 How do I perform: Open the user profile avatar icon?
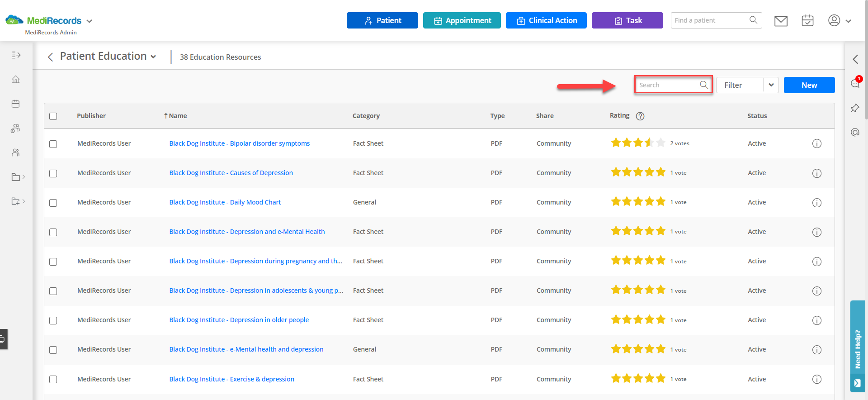[834, 20]
